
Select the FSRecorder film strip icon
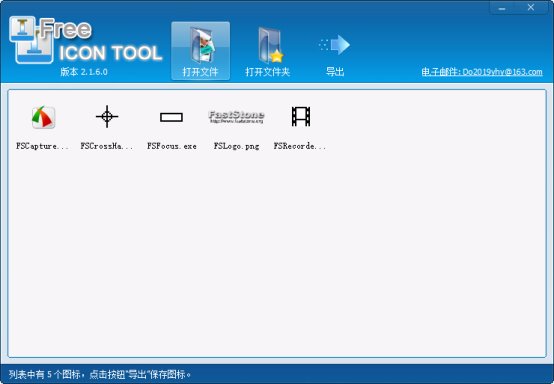click(x=301, y=116)
